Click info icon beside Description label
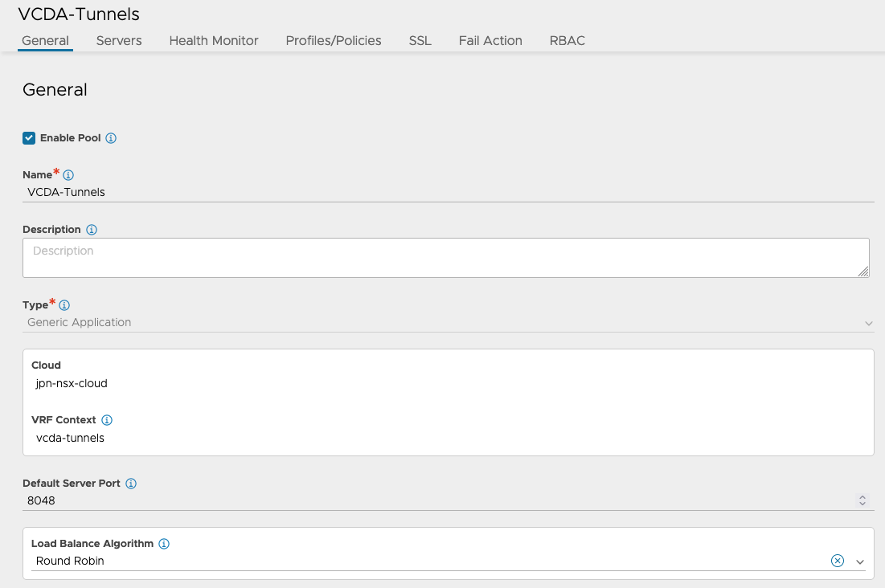This screenshot has height=588, width=885. point(92,230)
